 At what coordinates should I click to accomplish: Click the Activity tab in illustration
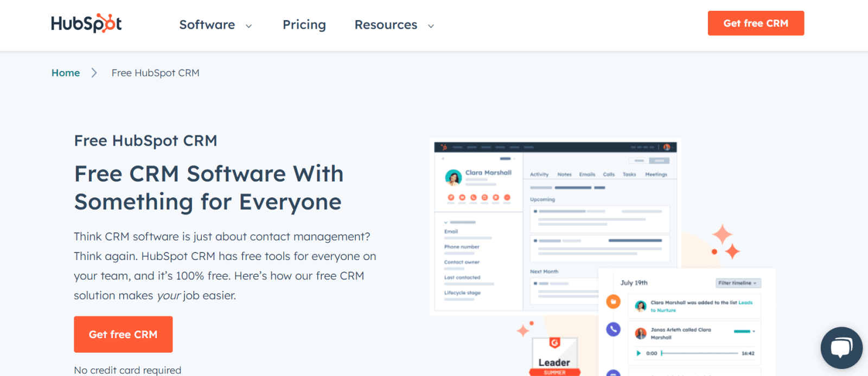(539, 174)
